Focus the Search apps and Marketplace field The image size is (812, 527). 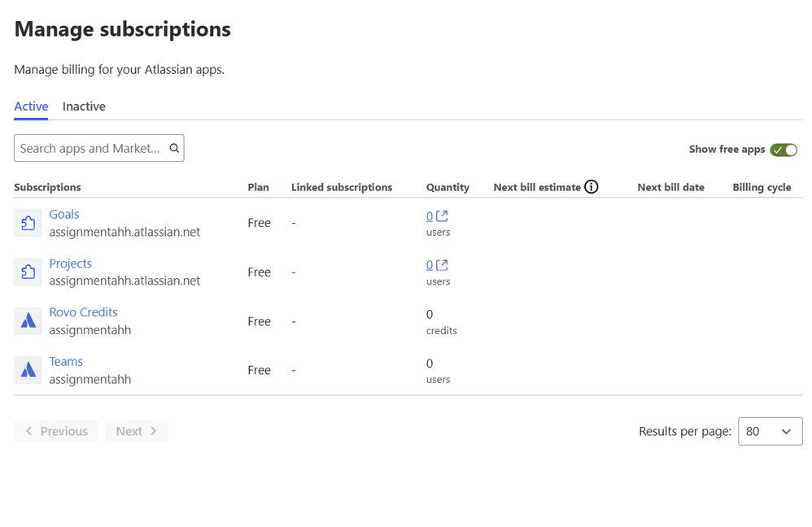pyautogui.click(x=99, y=148)
